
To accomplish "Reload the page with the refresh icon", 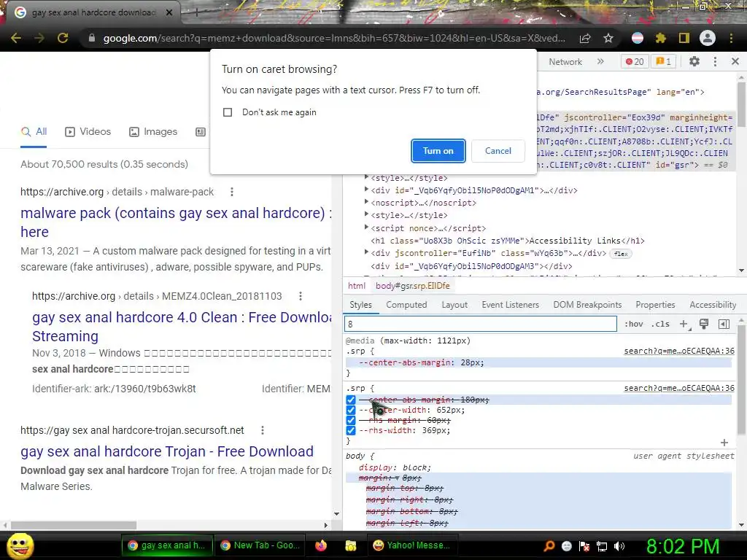I will [x=63, y=38].
